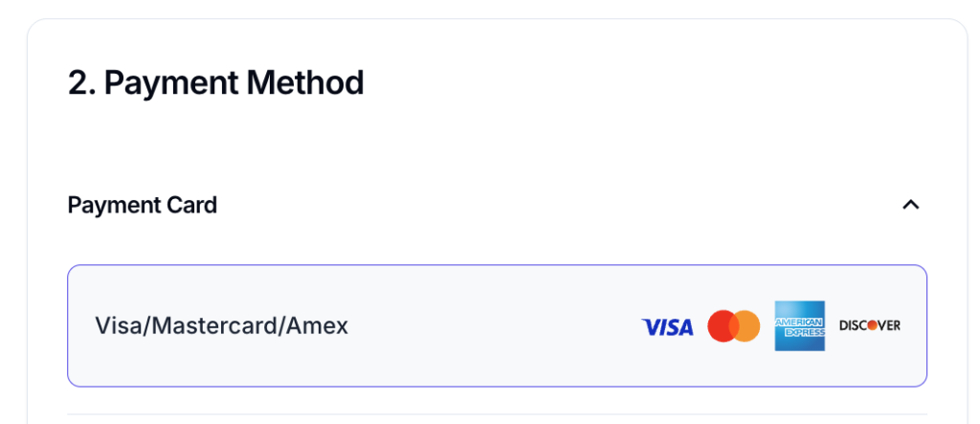Click the "2. Payment Method" heading
The image size is (980, 424).
point(215,83)
